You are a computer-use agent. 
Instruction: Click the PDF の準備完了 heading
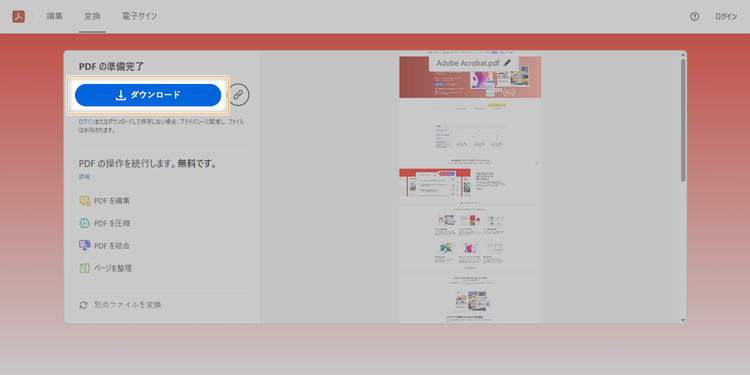(111, 66)
